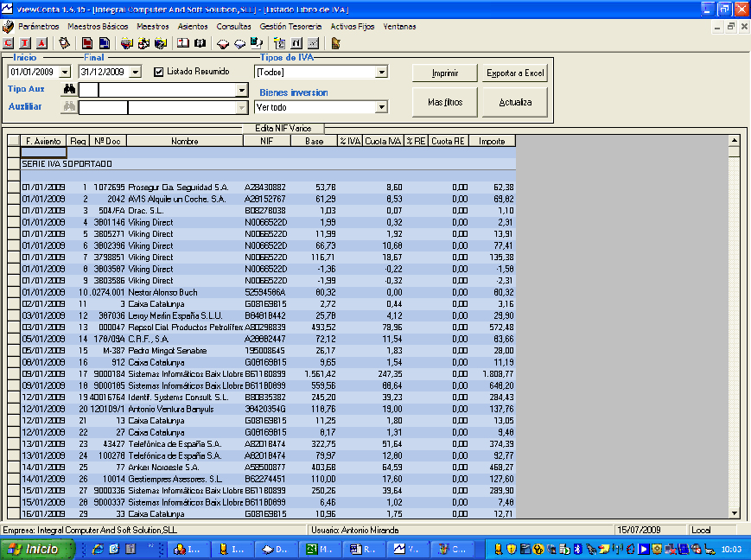Click the 15/07/2009 date in the status bar
The height and width of the screenshot is (560, 751).
tap(639, 530)
